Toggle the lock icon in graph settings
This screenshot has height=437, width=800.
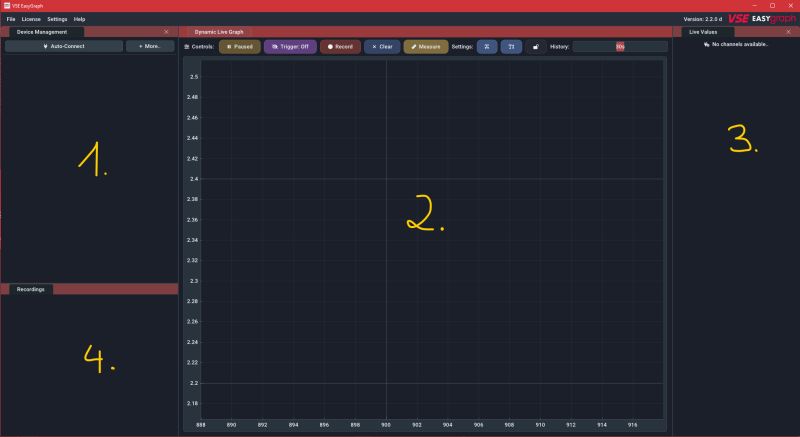536,46
